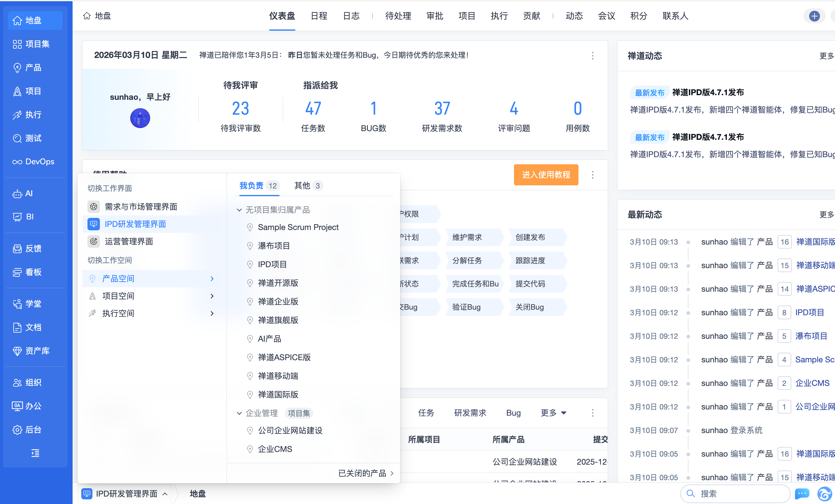This screenshot has width=835, height=504.
Task: Open the 资产库 diamond sidebar icon
Action: [x=18, y=351]
